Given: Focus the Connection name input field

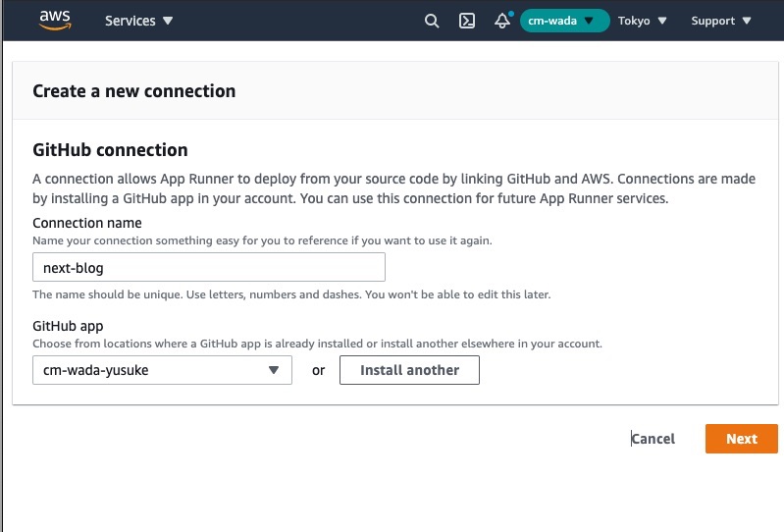Looking at the screenshot, I should [209, 267].
